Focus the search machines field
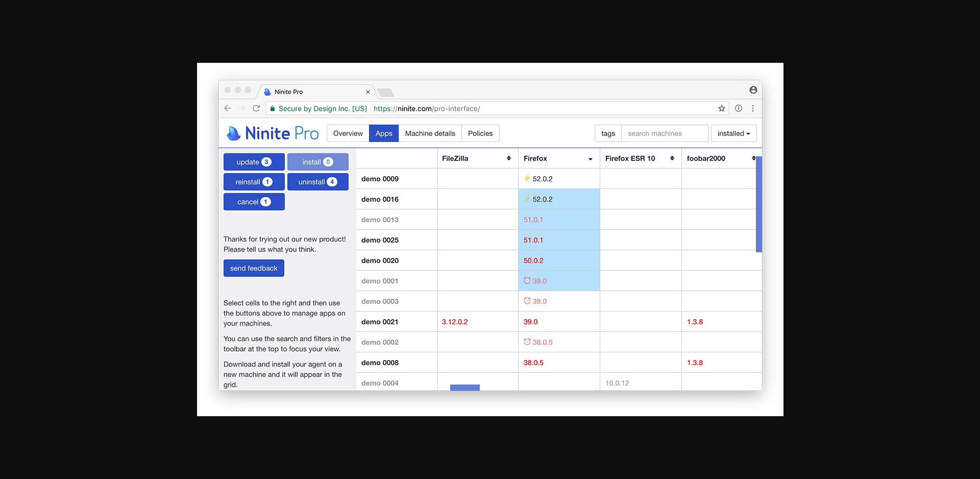Screen dimensions: 980x479 pos(665,133)
